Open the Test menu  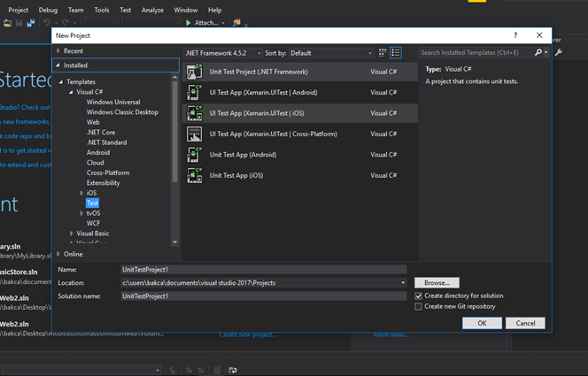click(x=125, y=10)
